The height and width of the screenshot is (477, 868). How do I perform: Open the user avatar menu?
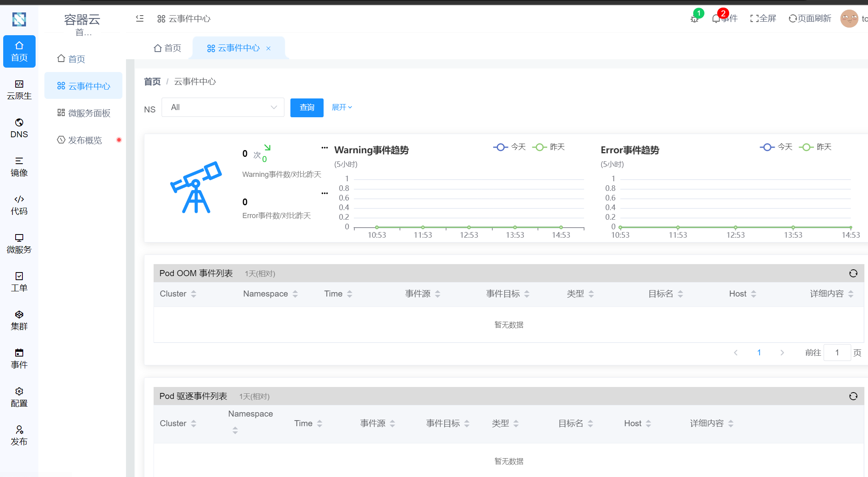849,18
